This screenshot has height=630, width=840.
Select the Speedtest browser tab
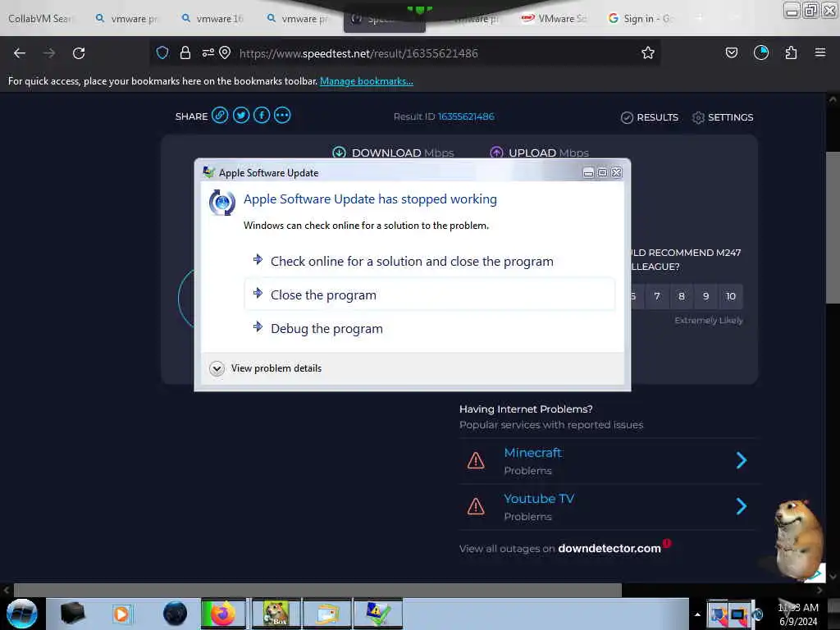(384, 21)
